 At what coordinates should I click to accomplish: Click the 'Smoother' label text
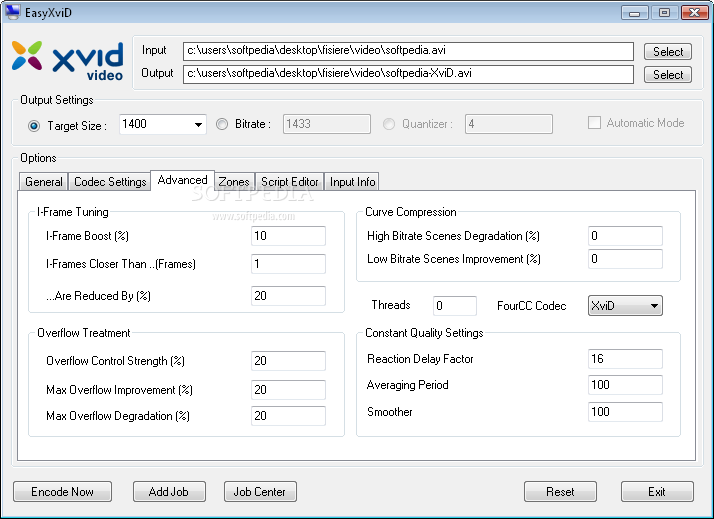(389, 412)
